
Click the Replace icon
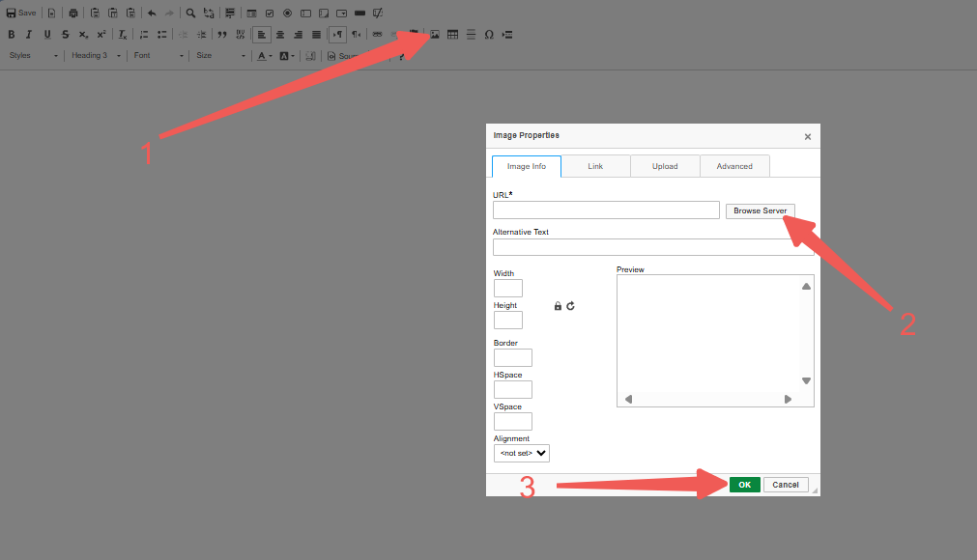click(209, 14)
